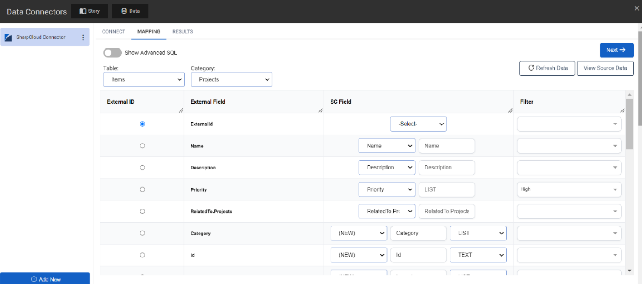Select the Priority row radio button

pyautogui.click(x=142, y=189)
